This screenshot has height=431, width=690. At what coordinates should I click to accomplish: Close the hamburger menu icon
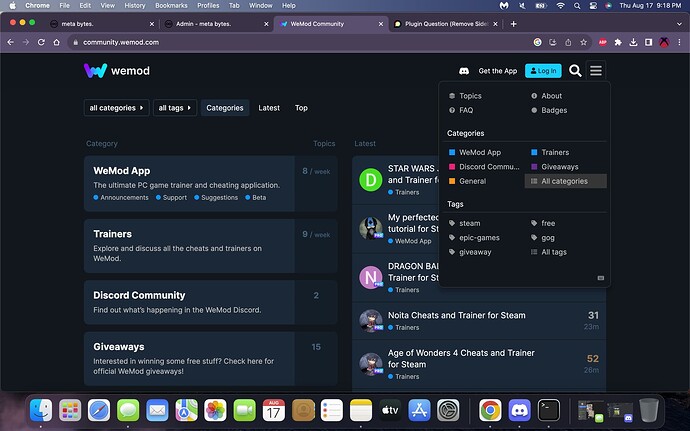point(596,70)
